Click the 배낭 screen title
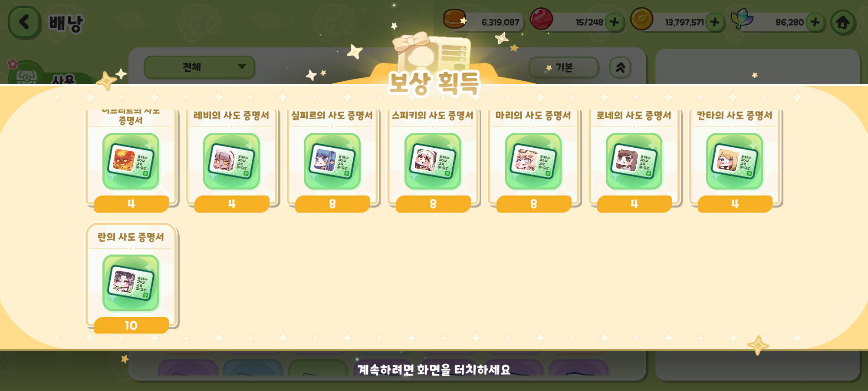The image size is (868, 391). point(66,23)
